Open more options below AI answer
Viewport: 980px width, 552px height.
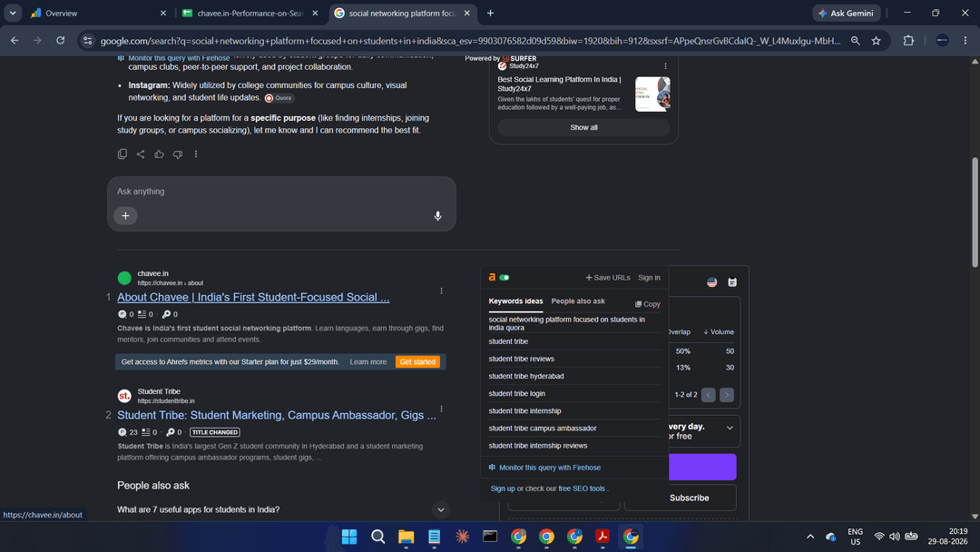196,153
